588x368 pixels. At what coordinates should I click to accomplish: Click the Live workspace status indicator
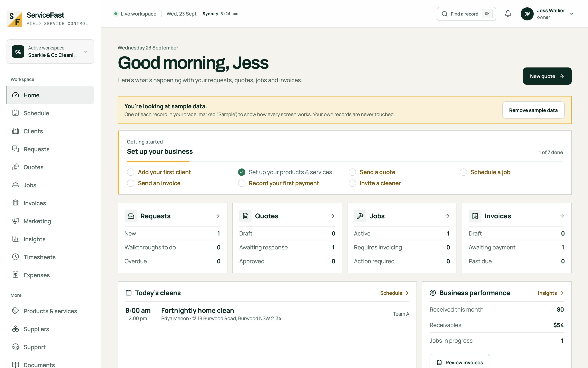(x=135, y=14)
